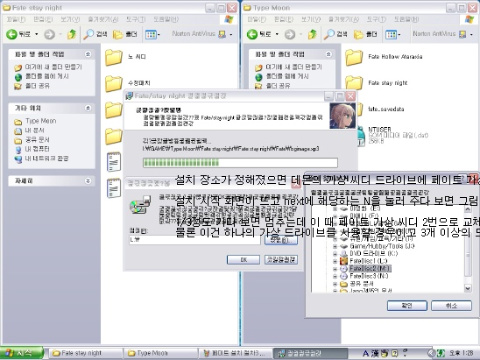The width and height of the screenshot is (480, 360).
Task: Click 여기에 새 폴더 만들기 in Type Moon window
Action: [x=289, y=67]
